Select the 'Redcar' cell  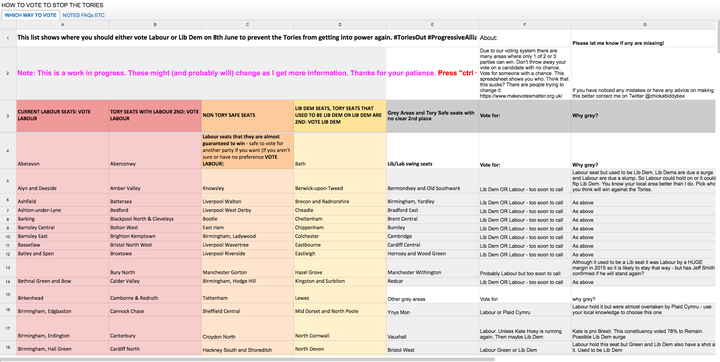pos(432,281)
